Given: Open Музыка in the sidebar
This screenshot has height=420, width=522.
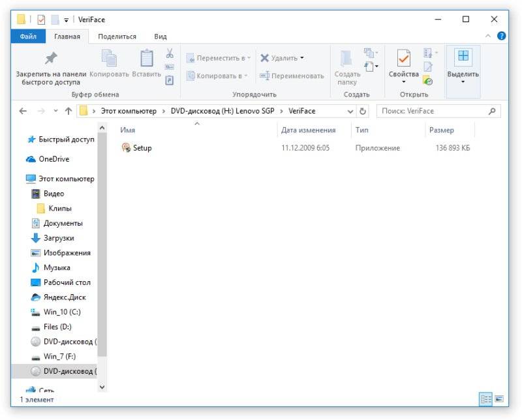Looking at the screenshot, I should coord(51,267).
